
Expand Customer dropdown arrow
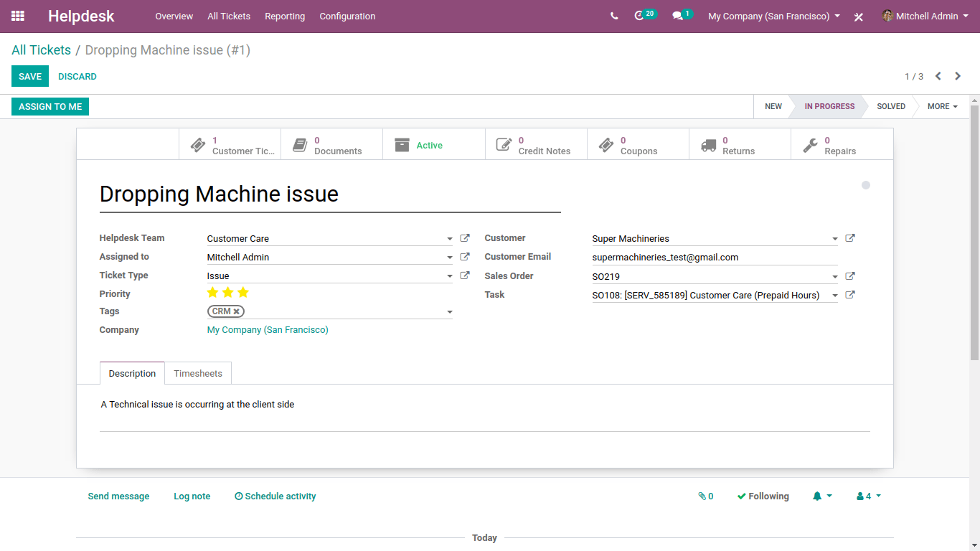point(835,239)
